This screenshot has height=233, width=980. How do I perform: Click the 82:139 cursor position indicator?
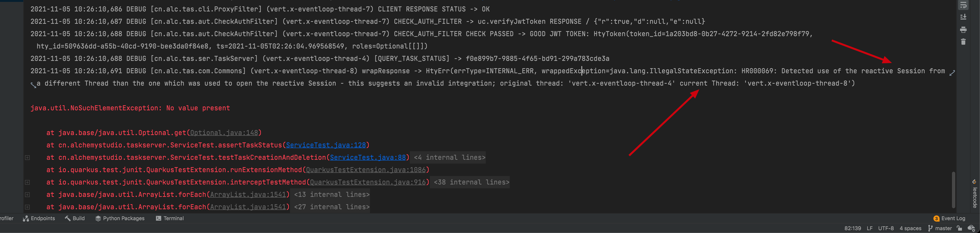pos(853,228)
